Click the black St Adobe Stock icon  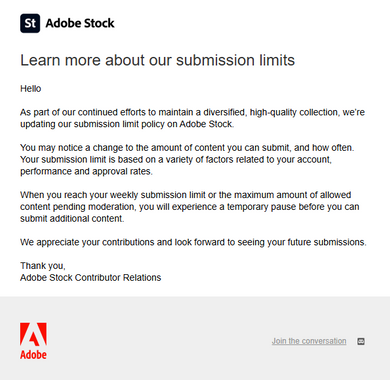click(x=30, y=23)
